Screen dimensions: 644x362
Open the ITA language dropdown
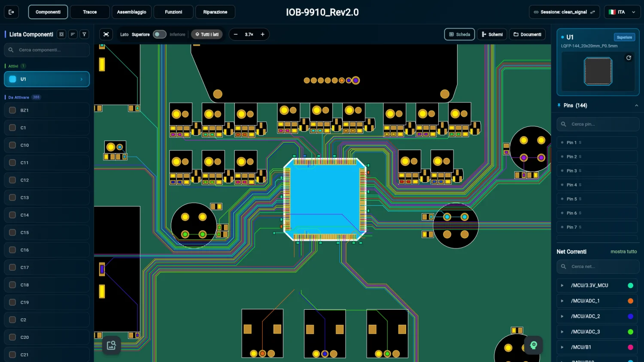click(623, 12)
